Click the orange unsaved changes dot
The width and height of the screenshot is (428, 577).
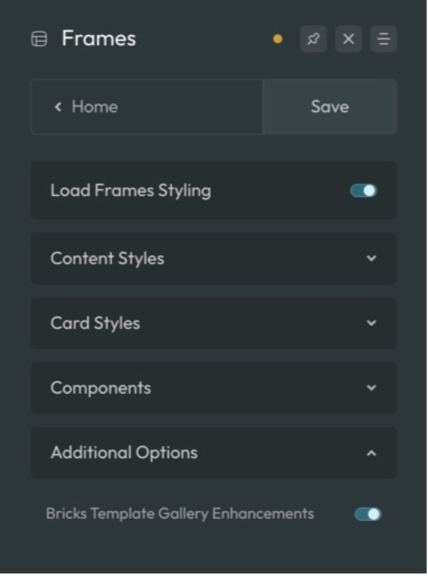(278, 39)
